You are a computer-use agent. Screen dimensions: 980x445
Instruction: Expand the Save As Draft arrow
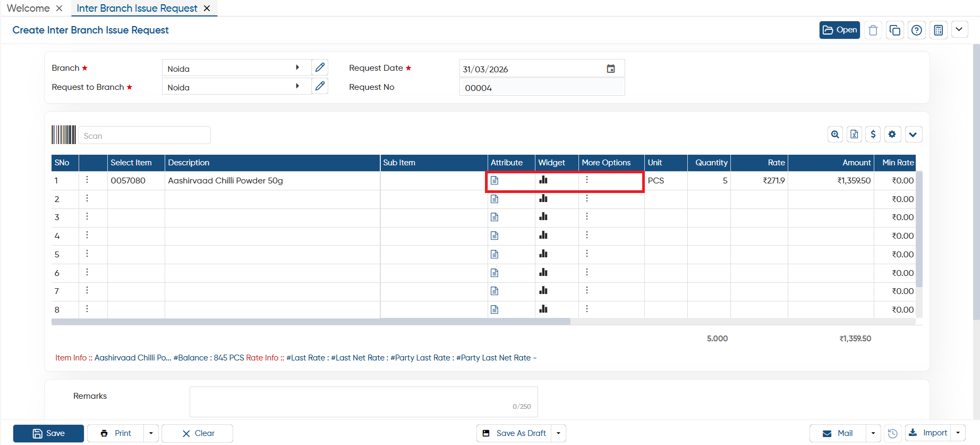pos(558,433)
